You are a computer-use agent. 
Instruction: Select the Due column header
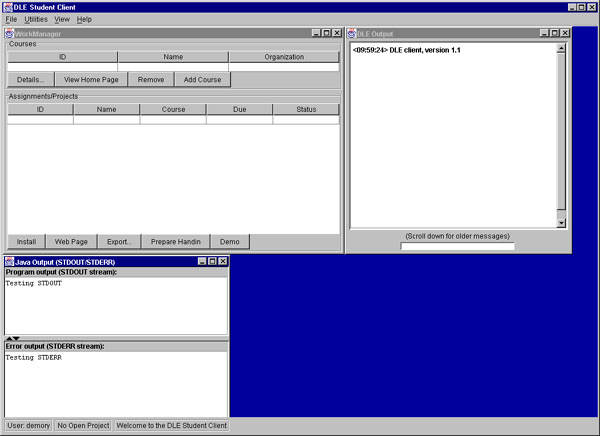240,109
